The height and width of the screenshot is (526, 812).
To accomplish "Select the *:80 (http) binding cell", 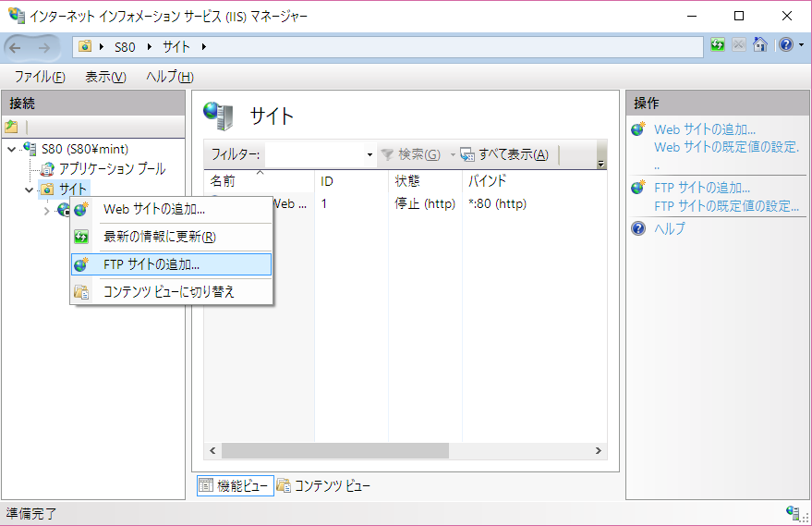I will [x=498, y=203].
